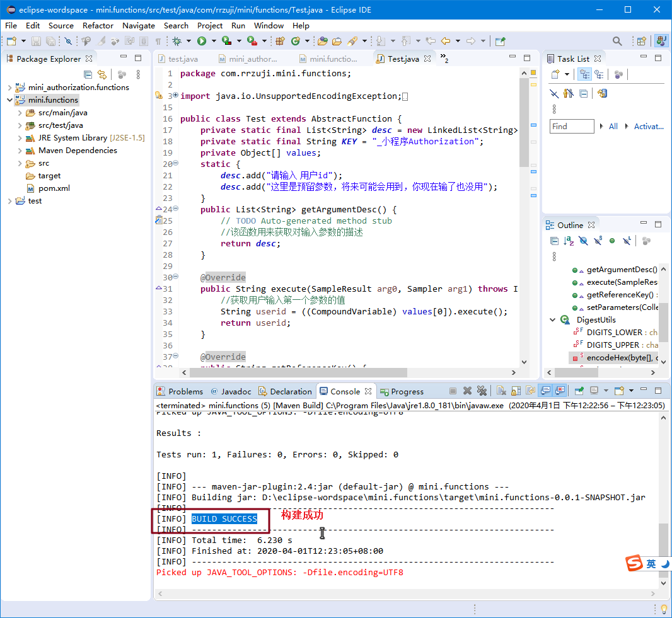Toggle Show Console on standard error
This screenshot has width=672, height=618.
pyautogui.click(x=560, y=391)
